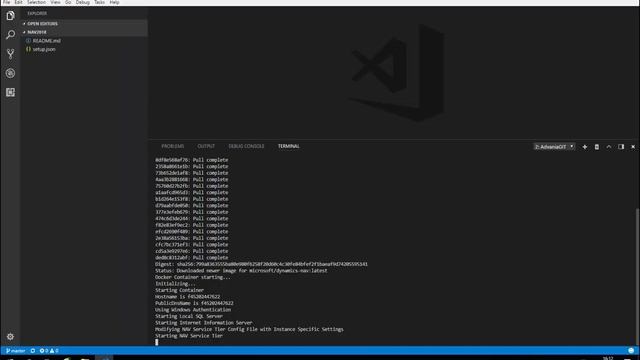The height and width of the screenshot is (360, 640).
Task: Switch to the Debug Console tab
Action: (246, 146)
